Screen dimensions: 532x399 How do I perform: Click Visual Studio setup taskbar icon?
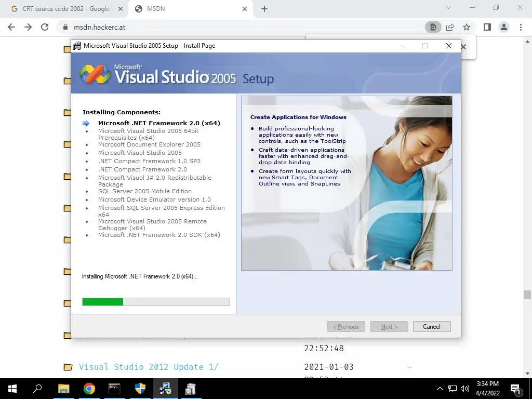point(166,389)
